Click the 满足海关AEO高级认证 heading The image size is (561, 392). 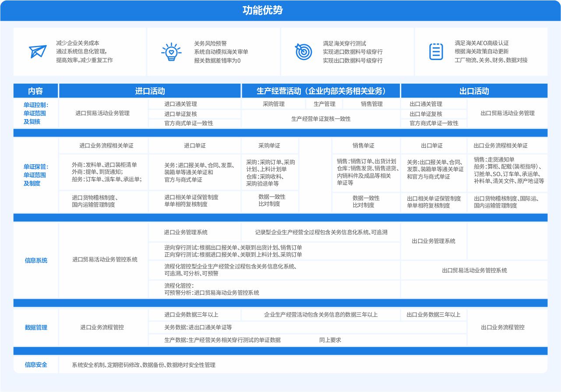point(482,43)
